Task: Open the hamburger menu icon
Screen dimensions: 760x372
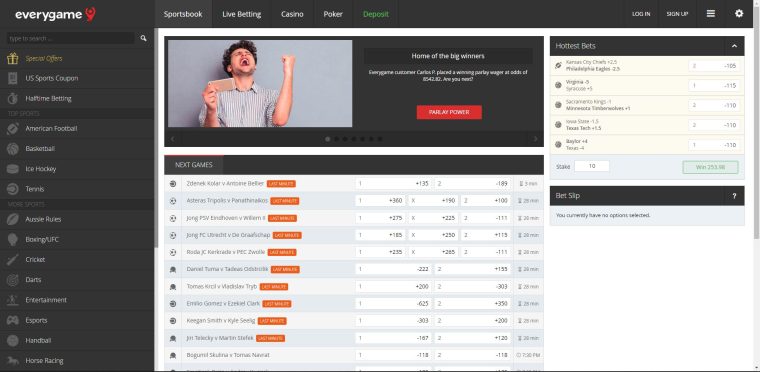Action: pyautogui.click(x=711, y=14)
